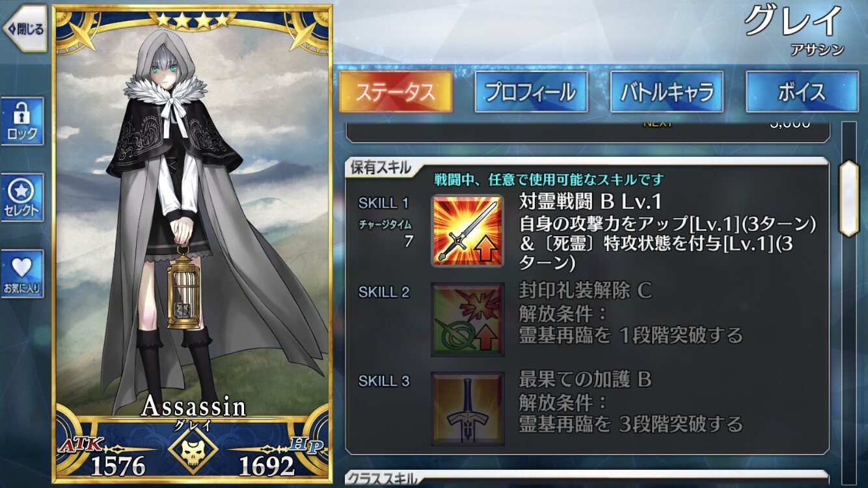Toggle the お気に入り heart favorite
The width and height of the screenshot is (868, 488).
click(23, 274)
